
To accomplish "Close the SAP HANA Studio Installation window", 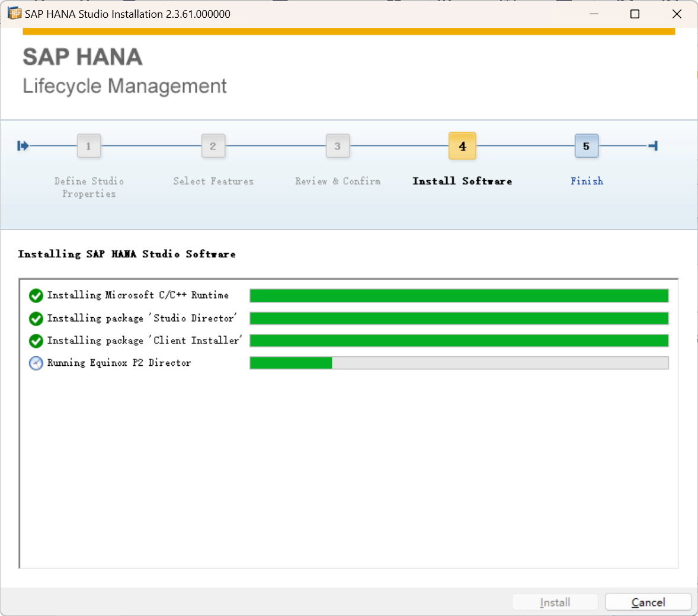I will click(x=677, y=14).
